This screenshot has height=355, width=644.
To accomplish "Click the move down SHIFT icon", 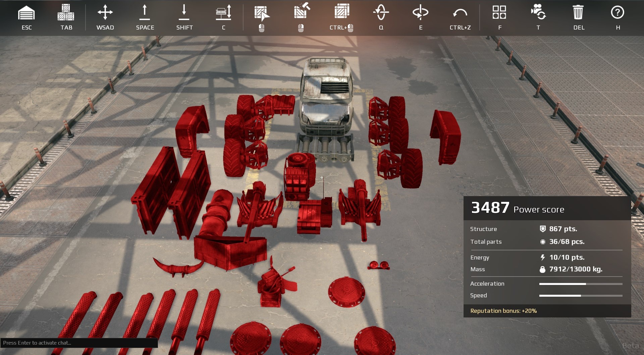I will [x=184, y=13].
